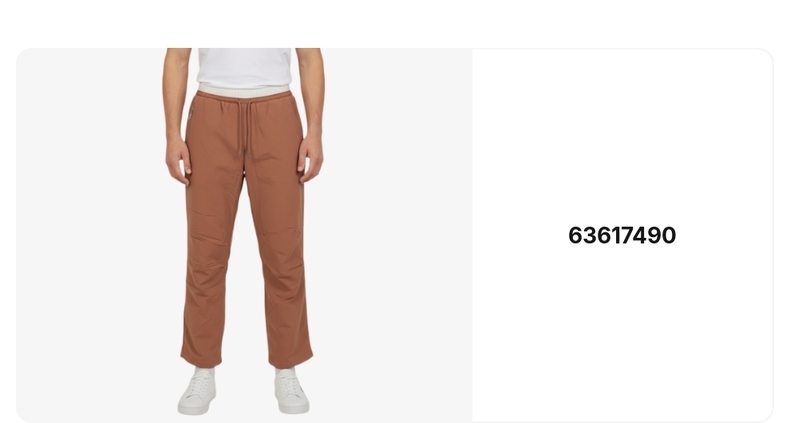
Task: Click the right white sneaker
Action: point(291,391)
